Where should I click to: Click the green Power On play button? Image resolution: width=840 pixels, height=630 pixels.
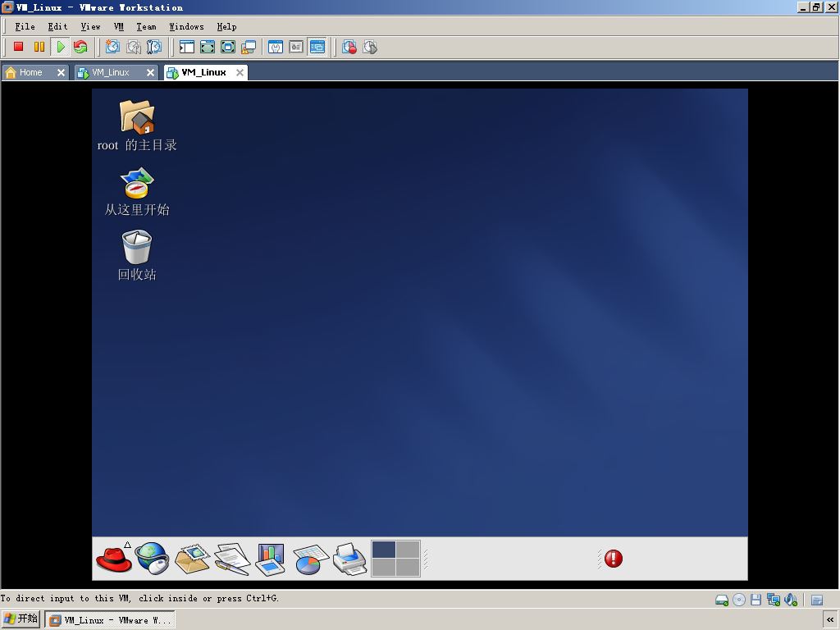[x=61, y=47]
